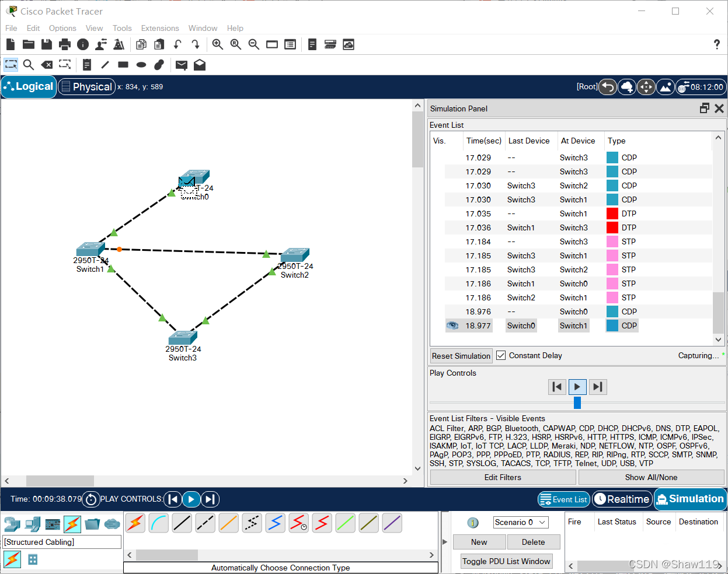The image size is (728, 574).
Task: Click the Inspect magnifier tool
Action: [x=29, y=65]
